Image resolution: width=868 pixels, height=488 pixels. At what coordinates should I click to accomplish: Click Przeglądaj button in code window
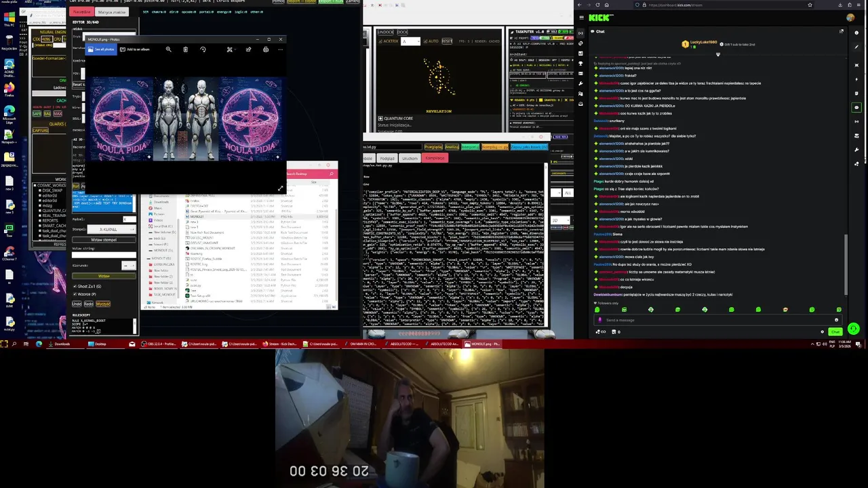[x=433, y=147]
